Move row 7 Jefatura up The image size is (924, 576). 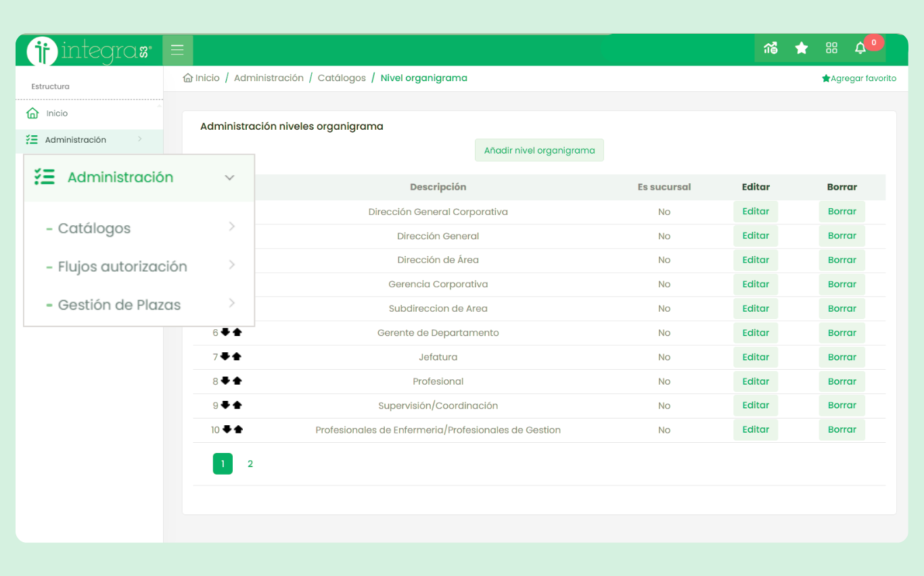click(x=237, y=357)
